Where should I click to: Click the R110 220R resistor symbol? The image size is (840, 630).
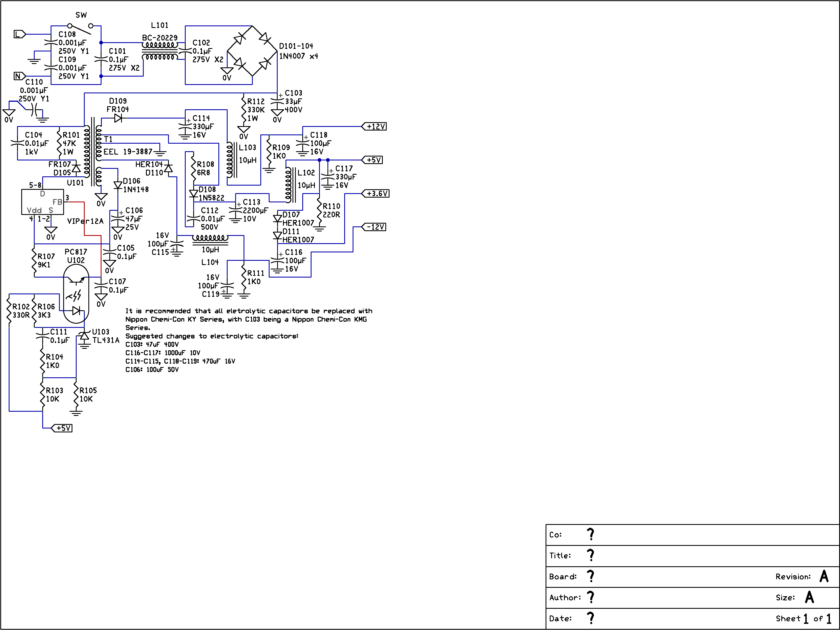click(319, 210)
